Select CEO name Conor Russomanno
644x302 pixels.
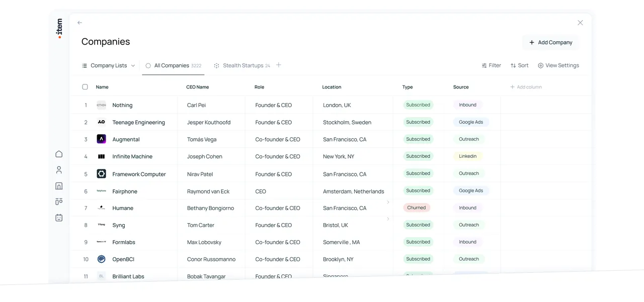[x=211, y=259]
